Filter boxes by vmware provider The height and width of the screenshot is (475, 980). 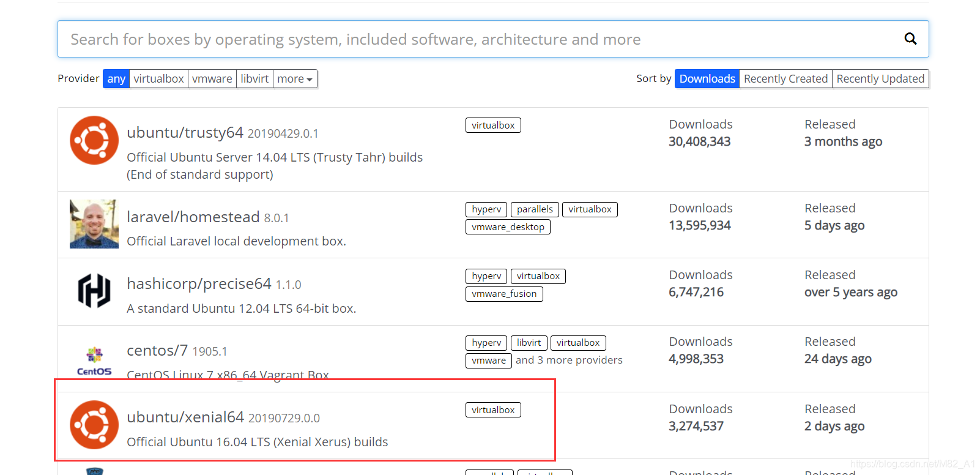coord(212,79)
